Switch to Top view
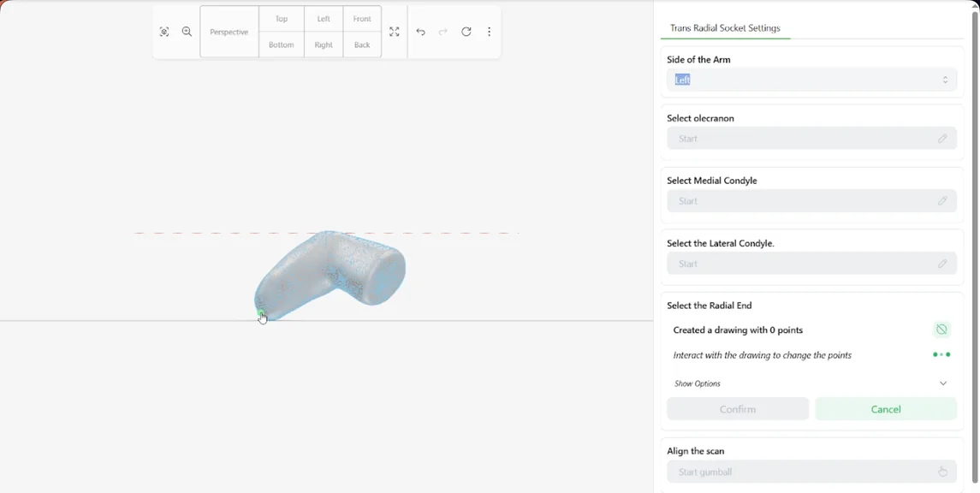 [x=282, y=19]
